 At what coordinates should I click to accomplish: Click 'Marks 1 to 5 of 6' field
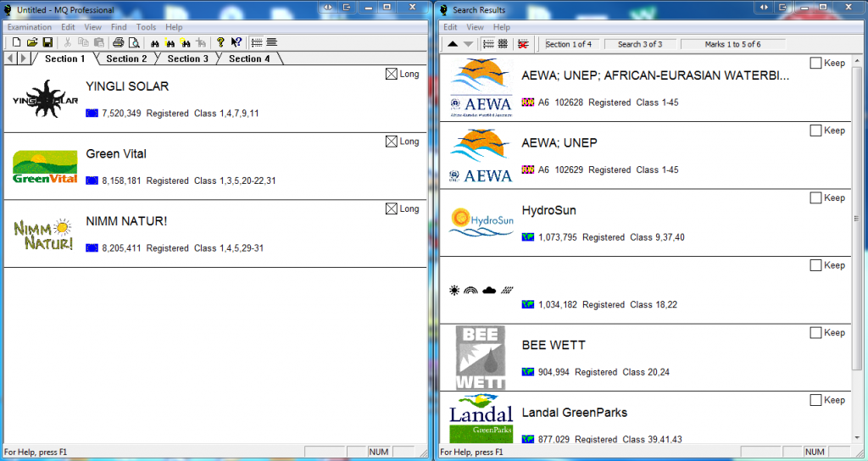733,44
